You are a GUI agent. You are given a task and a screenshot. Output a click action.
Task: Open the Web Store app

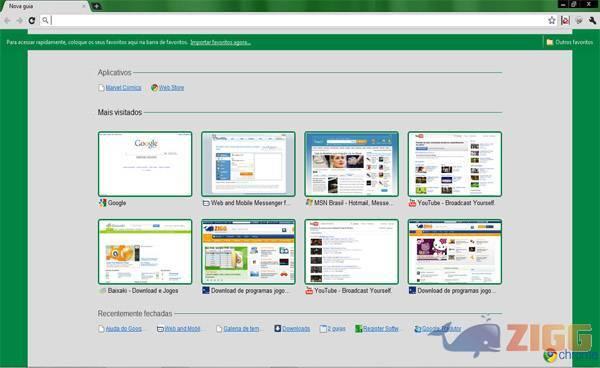pos(171,88)
